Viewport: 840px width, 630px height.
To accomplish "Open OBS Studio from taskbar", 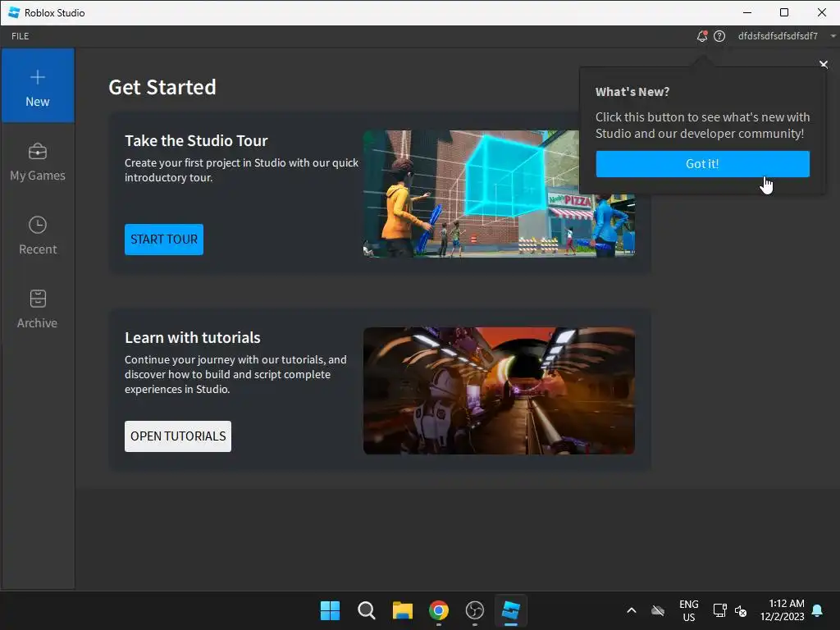I will point(475,610).
